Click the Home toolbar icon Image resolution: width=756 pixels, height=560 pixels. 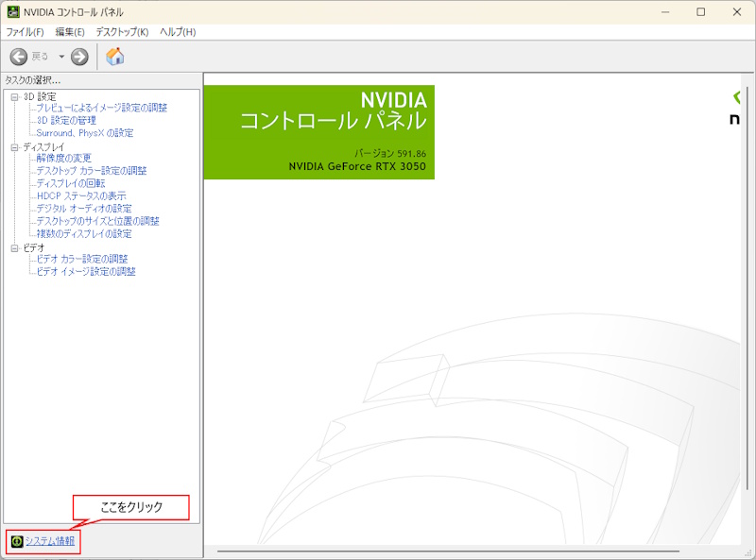pyautogui.click(x=115, y=57)
